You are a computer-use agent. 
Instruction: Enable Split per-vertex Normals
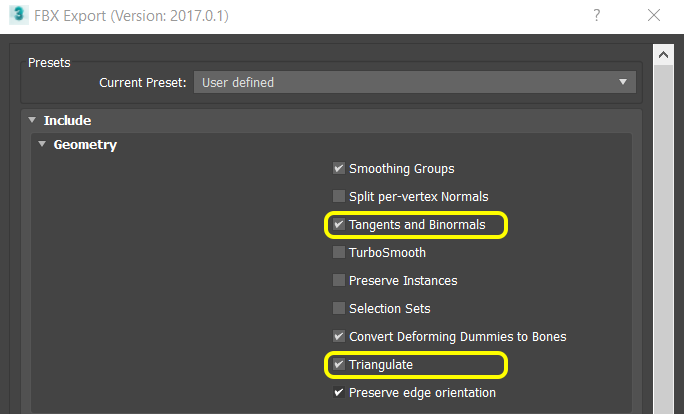pyautogui.click(x=339, y=197)
